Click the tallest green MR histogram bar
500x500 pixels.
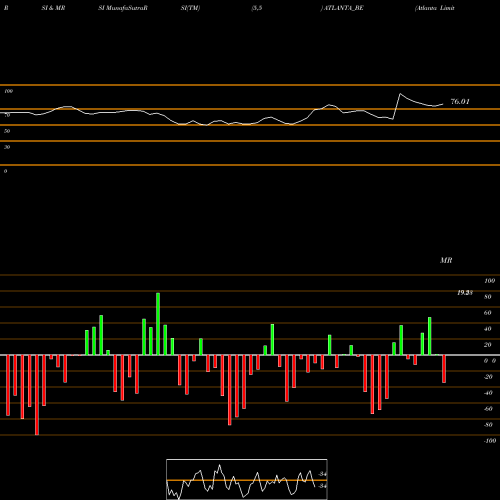tap(158, 324)
